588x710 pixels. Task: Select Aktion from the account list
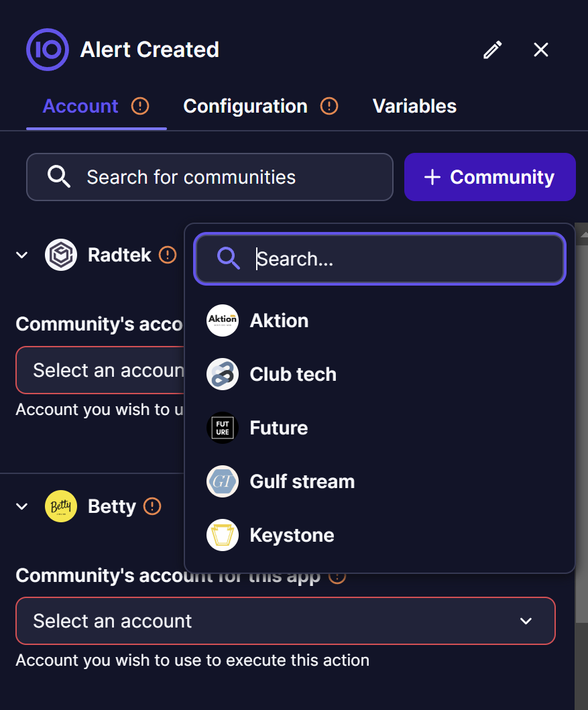pyautogui.click(x=279, y=320)
